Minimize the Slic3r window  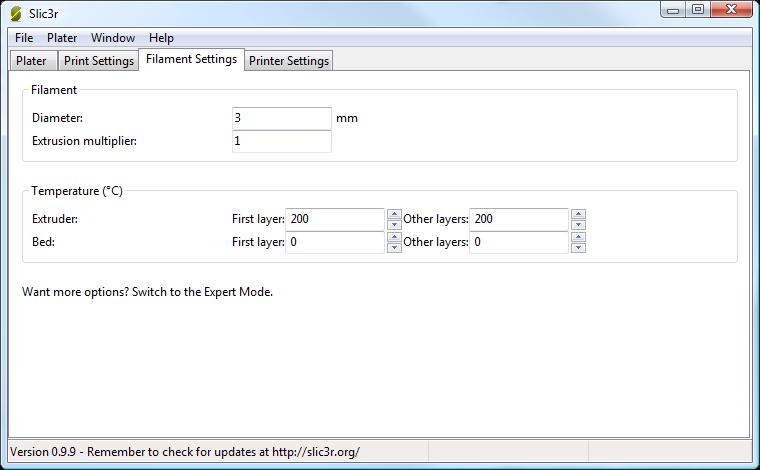[673, 10]
